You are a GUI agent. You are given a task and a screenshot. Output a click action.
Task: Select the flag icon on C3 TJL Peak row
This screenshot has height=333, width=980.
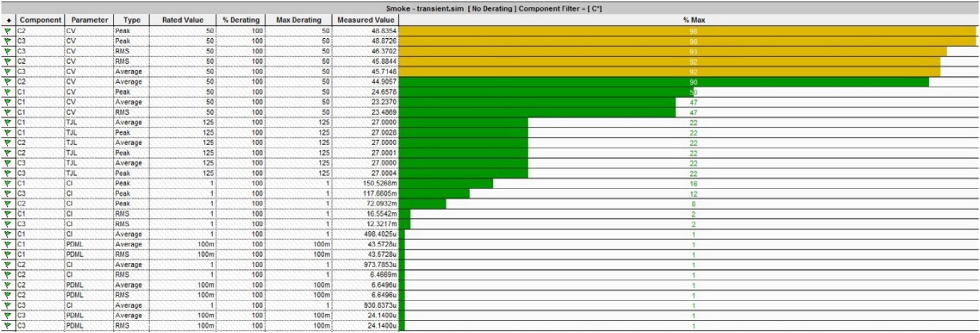tap(8, 173)
